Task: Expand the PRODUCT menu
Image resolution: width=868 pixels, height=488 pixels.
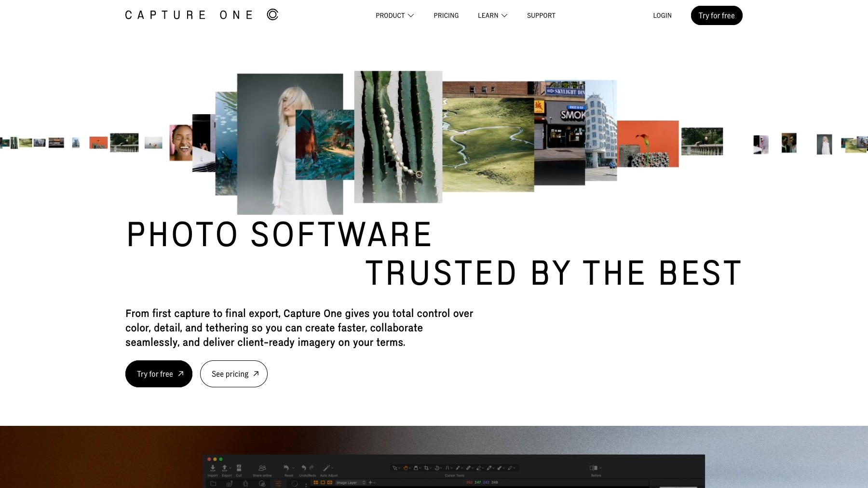Action: 394,15
